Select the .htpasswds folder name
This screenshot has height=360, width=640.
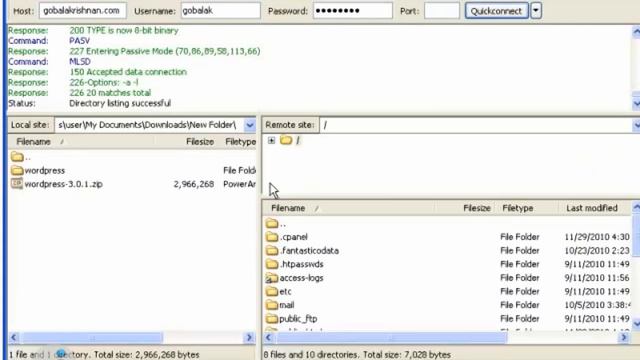coord(302,264)
